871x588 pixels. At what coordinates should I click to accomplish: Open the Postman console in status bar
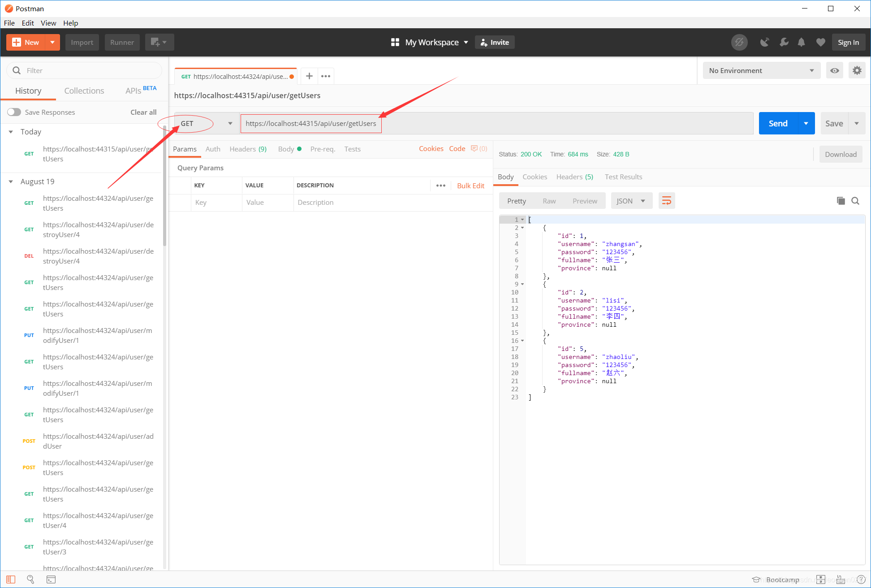pyautogui.click(x=51, y=579)
